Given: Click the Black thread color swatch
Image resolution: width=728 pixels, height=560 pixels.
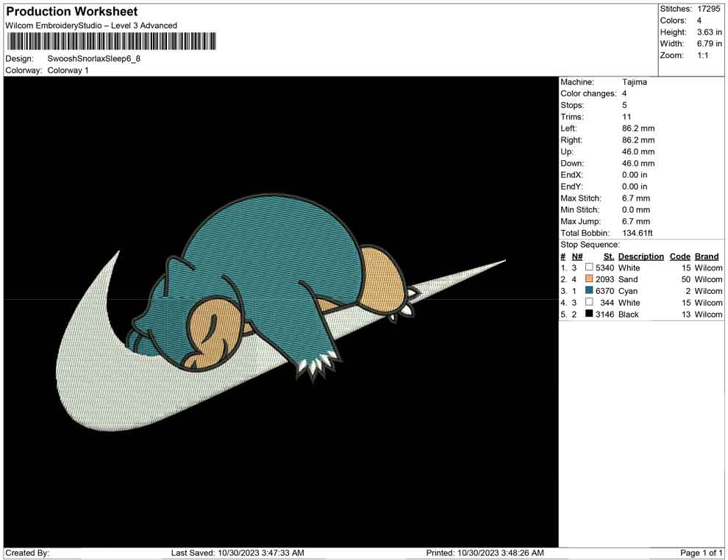Looking at the screenshot, I should (x=589, y=315).
